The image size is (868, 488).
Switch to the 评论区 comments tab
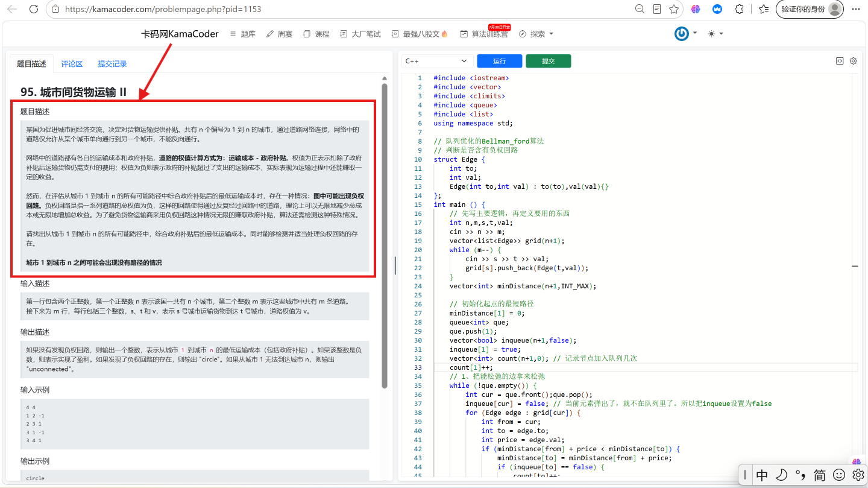[x=72, y=64]
